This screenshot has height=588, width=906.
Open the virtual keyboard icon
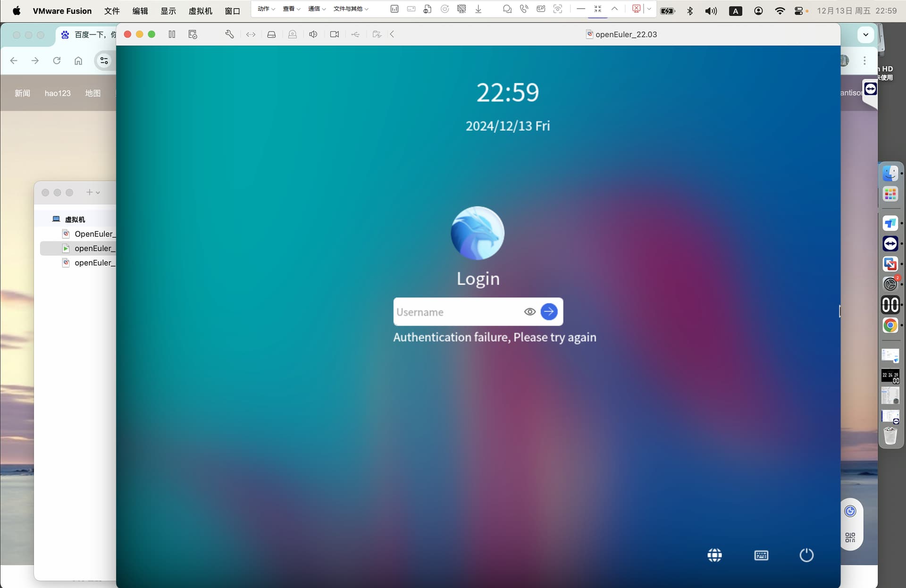click(761, 555)
